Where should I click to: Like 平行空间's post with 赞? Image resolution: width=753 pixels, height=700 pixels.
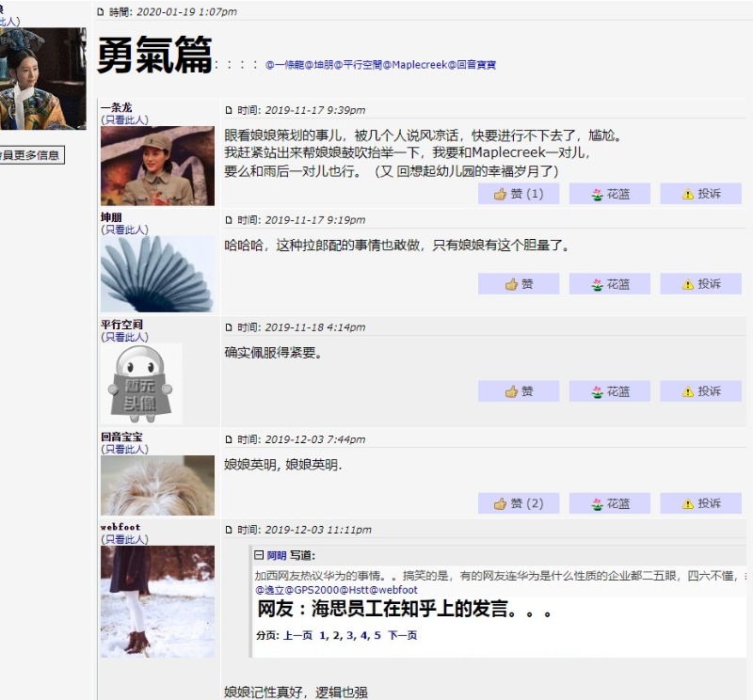[519, 391]
